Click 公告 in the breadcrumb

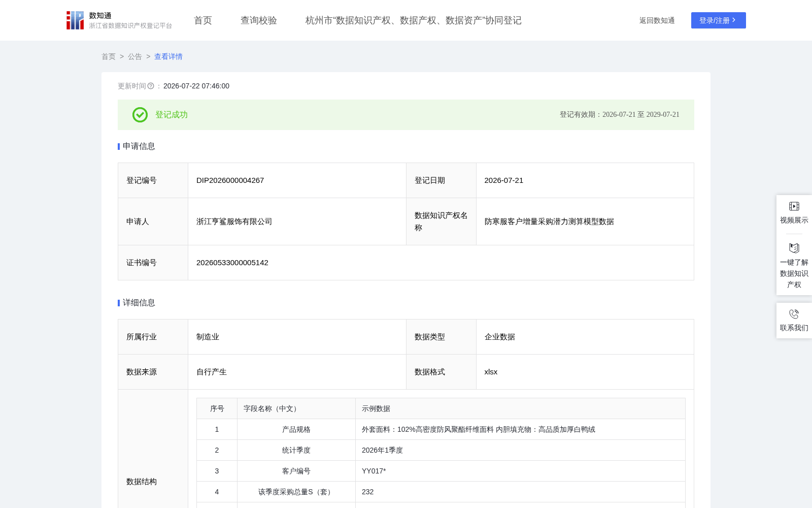click(x=135, y=56)
